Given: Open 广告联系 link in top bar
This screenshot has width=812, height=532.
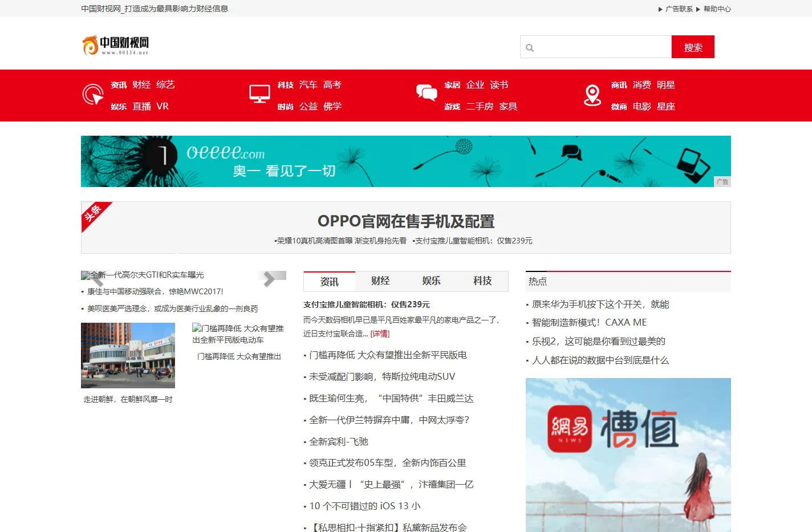Looking at the screenshot, I should [x=679, y=9].
